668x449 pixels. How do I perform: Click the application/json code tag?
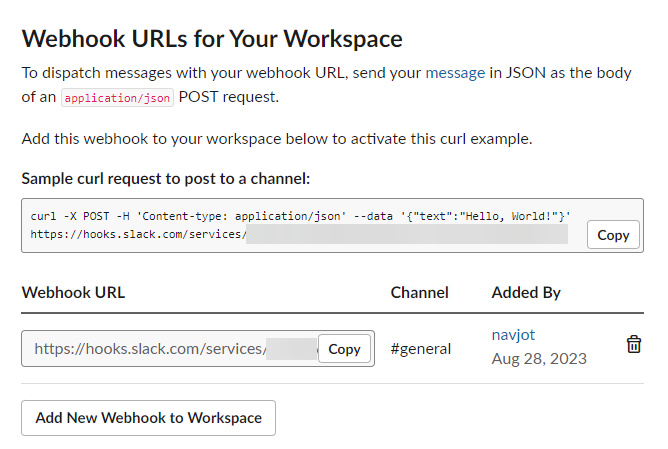(x=117, y=98)
